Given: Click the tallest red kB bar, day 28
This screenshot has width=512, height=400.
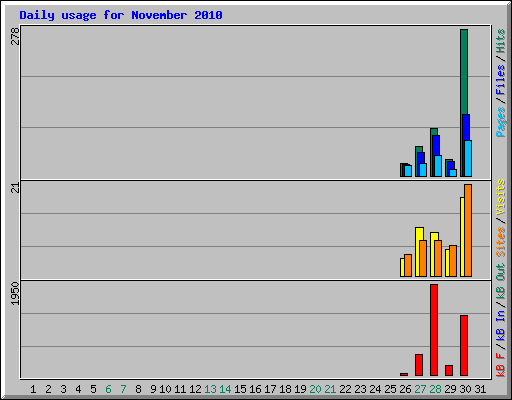Looking at the screenshot, I should click(434, 330).
